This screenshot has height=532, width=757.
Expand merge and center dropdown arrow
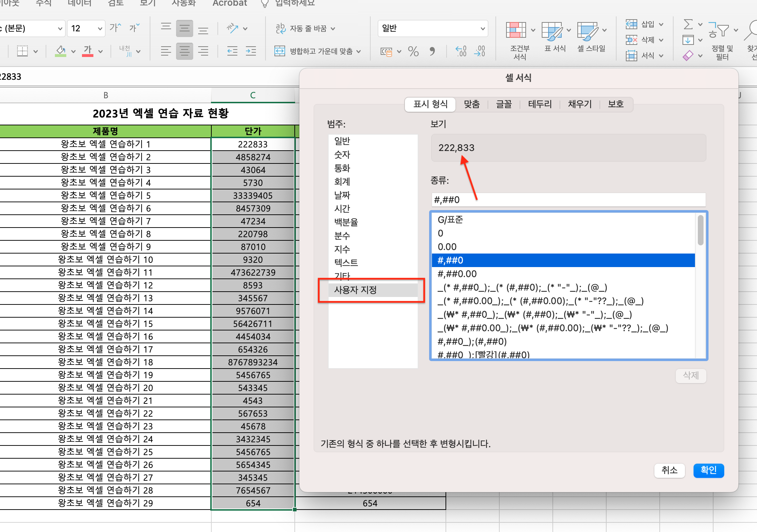coord(359,51)
